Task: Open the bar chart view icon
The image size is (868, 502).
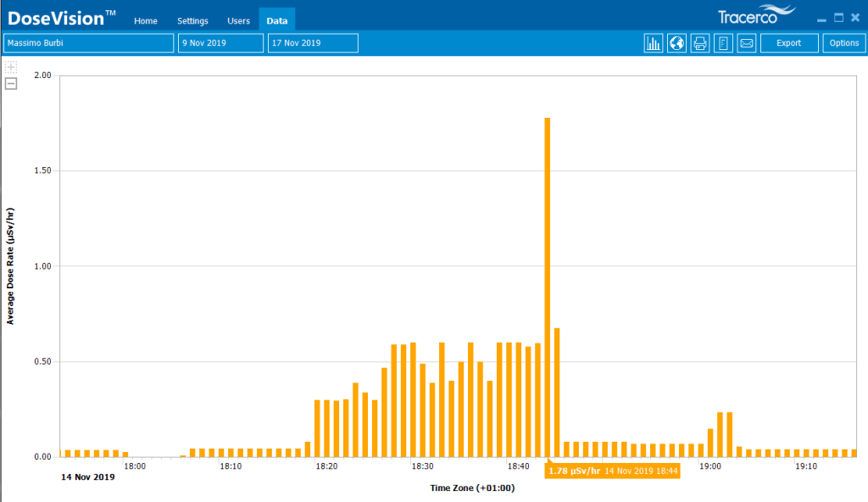Action: [654, 43]
